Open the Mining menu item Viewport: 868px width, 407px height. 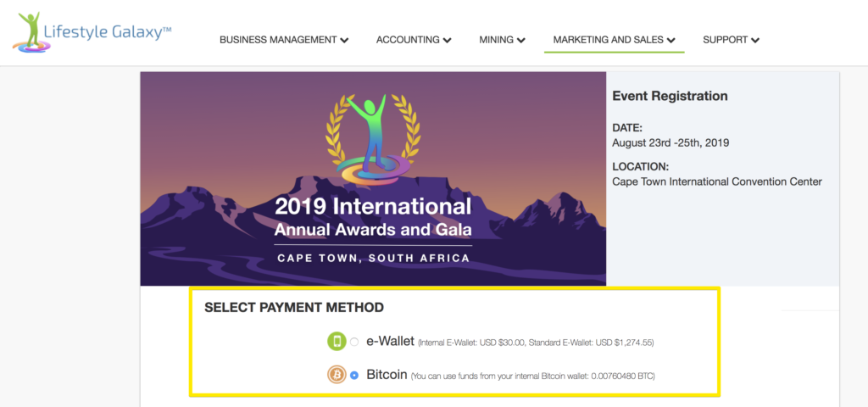(x=503, y=40)
